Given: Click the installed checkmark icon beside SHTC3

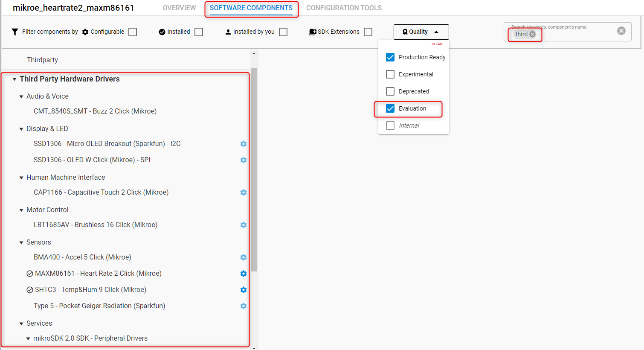Looking at the screenshot, I should coord(30,290).
